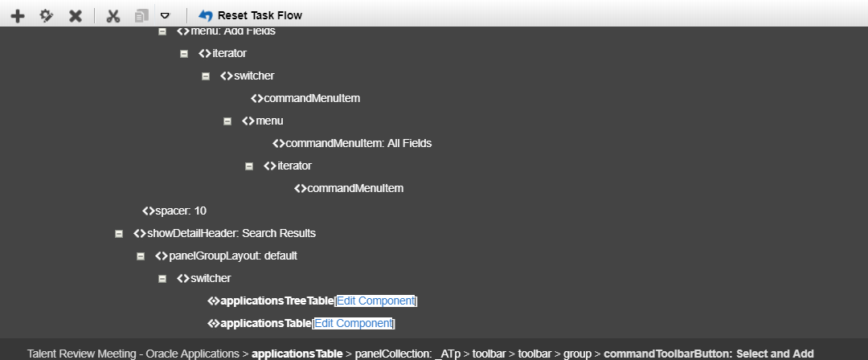This screenshot has height=360, width=868.
Task: Click the Add (plus) toolbar icon
Action: point(17,15)
